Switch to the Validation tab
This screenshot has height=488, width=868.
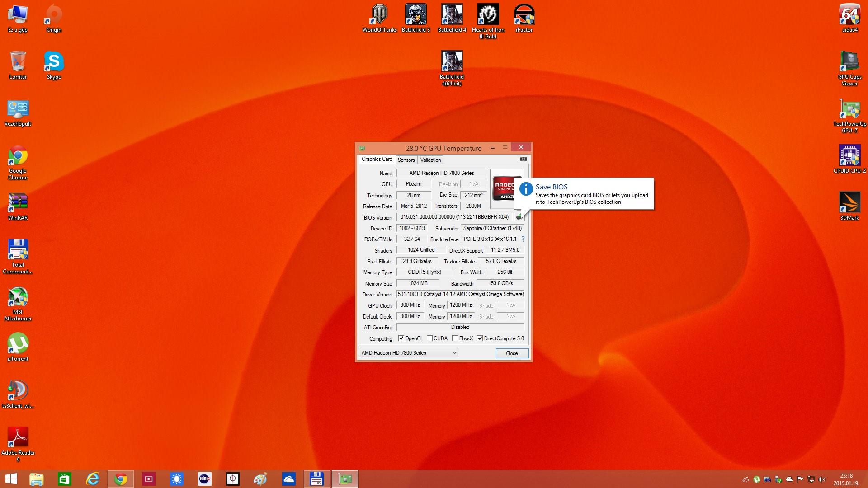[x=430, y=160]
